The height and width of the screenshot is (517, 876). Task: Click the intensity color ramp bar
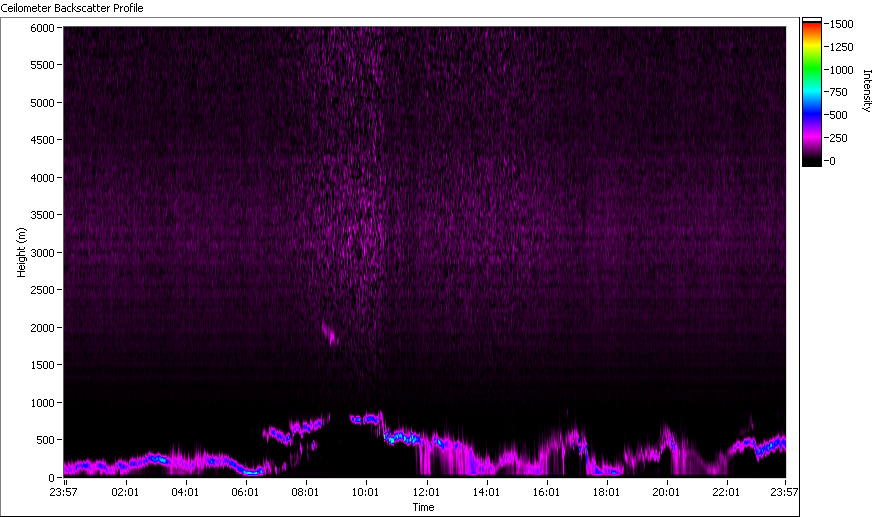coord(812,92)
